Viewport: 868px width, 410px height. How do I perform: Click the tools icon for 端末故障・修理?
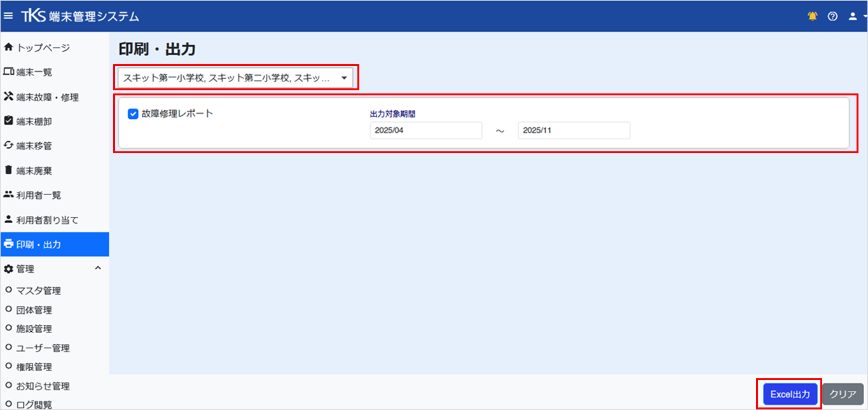(x=9, y=97)
